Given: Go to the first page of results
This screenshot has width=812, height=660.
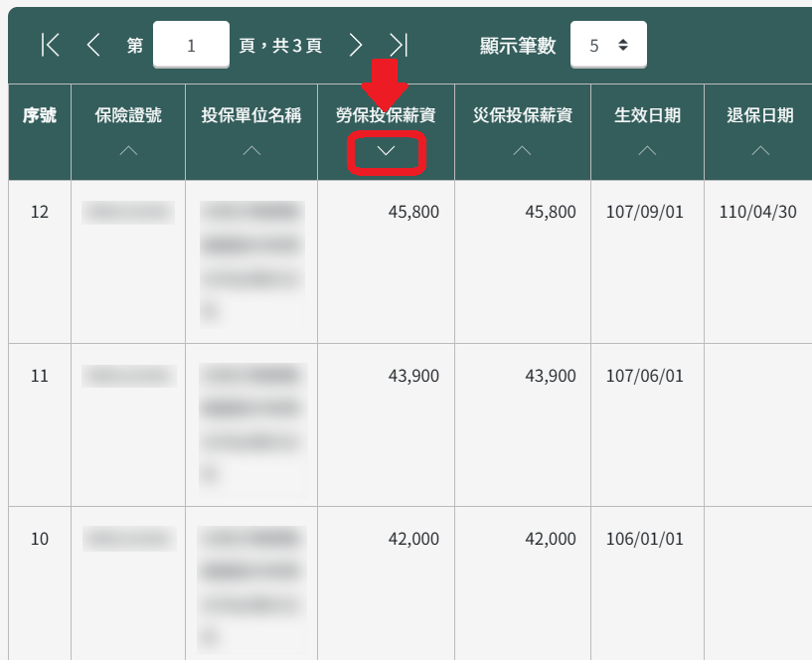Looking at the screenshot, I should pos(51,45).
